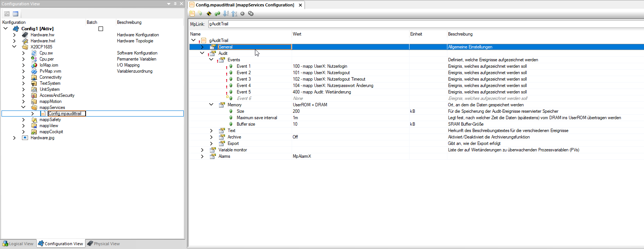The width and height of the screenshot is (644, 249).
Task: Click the TextSystem folder icon
Action: 34,83
